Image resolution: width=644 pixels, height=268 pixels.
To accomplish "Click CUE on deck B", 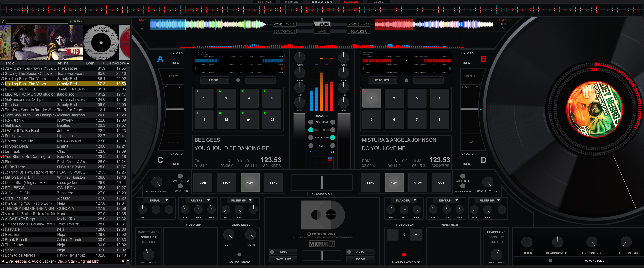I will click(x=441, y=183).
